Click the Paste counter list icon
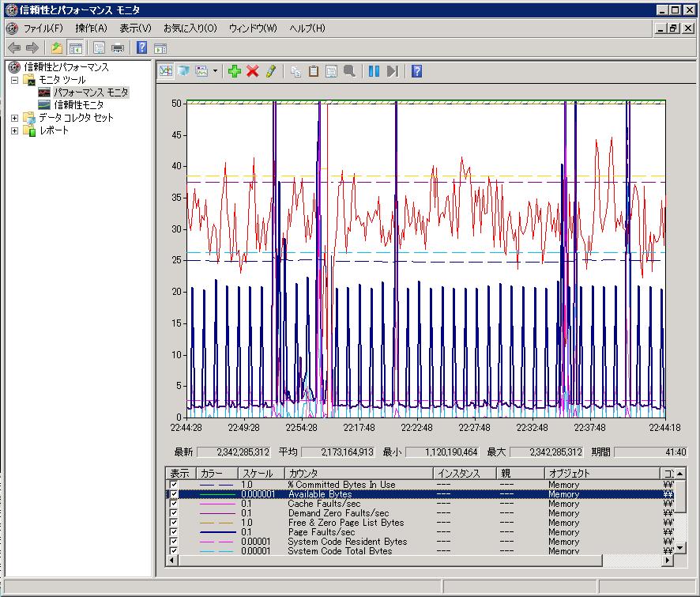Screen dimensions: 700x597 (314, 71)
